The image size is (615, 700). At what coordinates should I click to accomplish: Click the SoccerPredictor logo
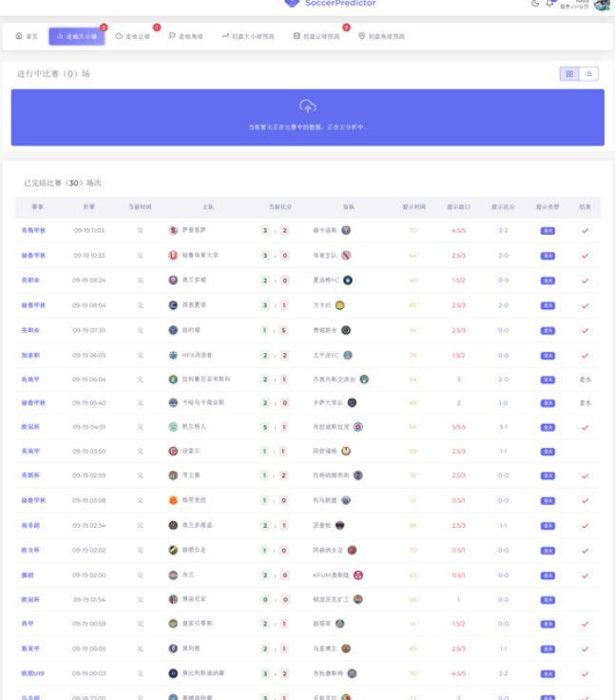330,3
